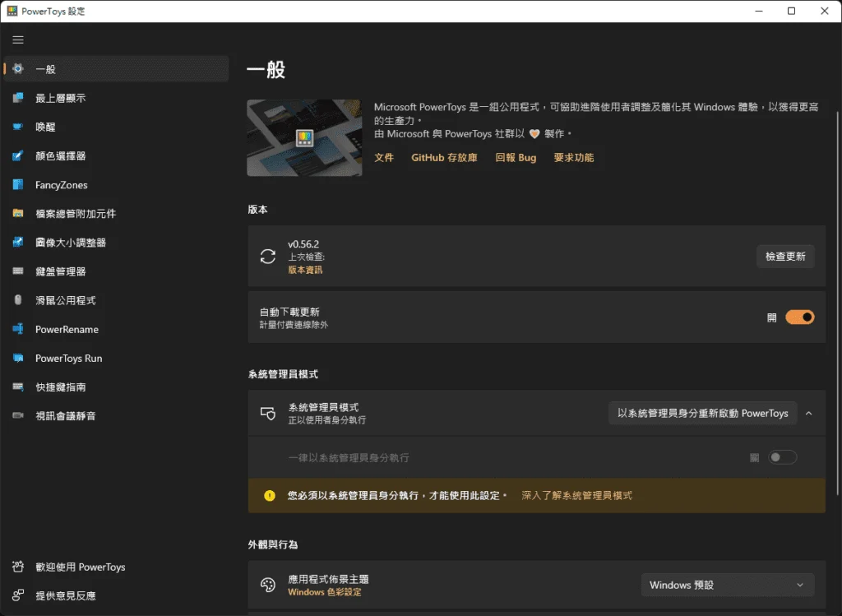This screenshot has height=616, width=842.
Task: Click the 提供意見反應 label
Action: click(x=66, y=595)
